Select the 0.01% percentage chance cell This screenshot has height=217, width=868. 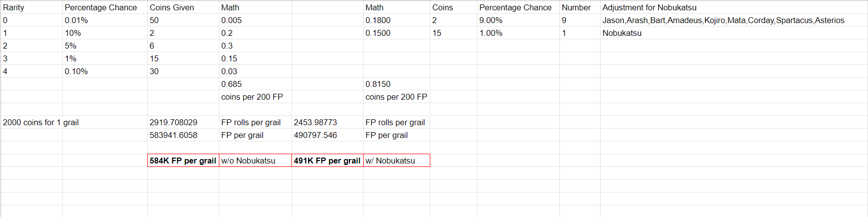point(105,20)
